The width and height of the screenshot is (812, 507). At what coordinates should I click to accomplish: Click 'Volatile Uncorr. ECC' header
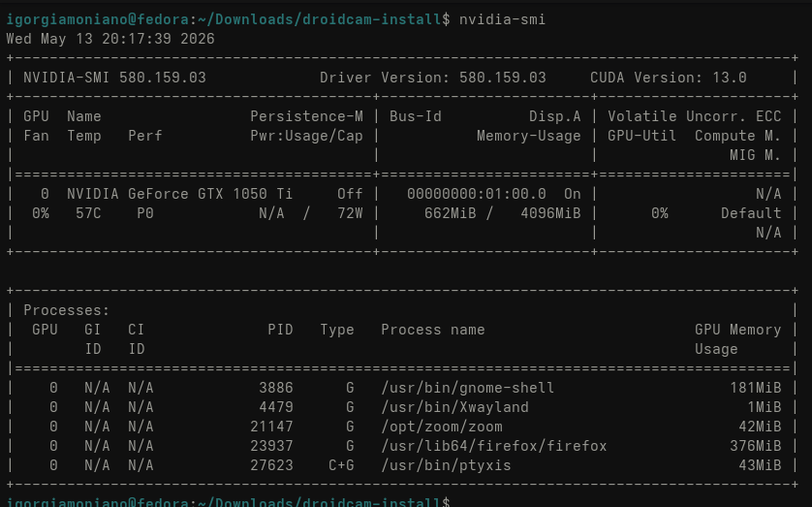point(695,116)
